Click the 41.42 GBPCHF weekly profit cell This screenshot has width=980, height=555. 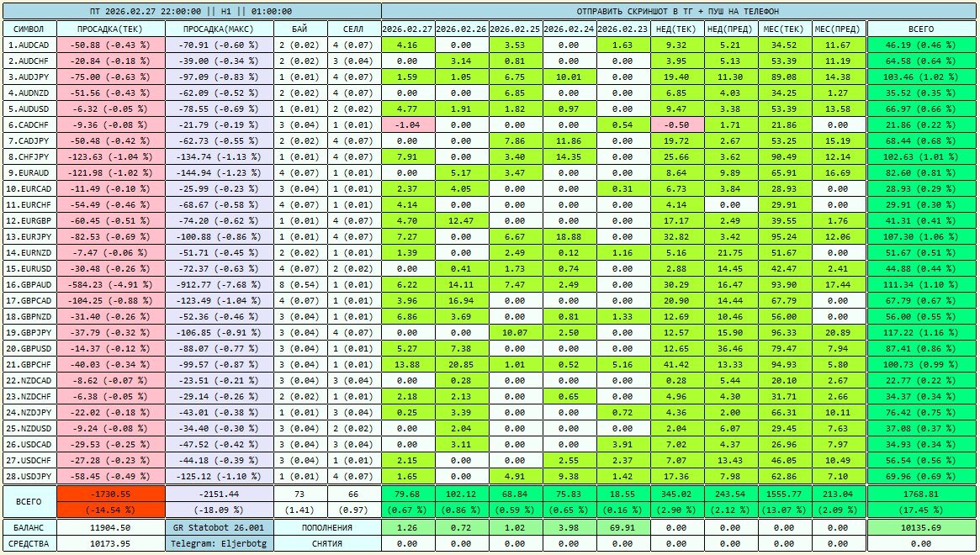(x=677, y=364)
